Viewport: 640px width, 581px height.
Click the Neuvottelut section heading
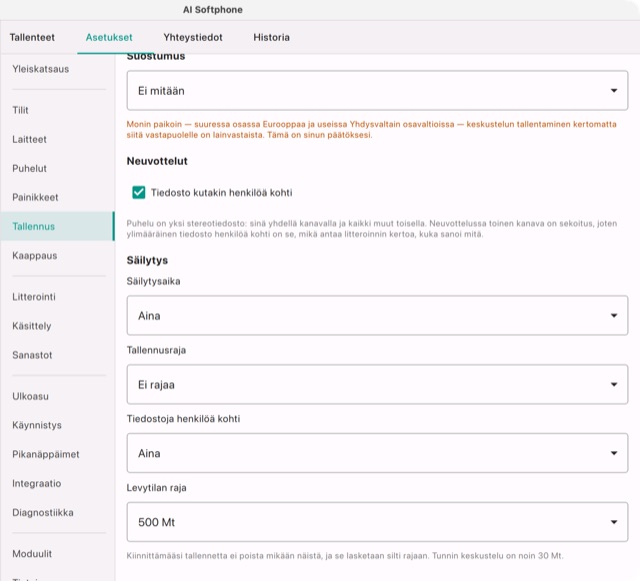[x=157, y=161]
